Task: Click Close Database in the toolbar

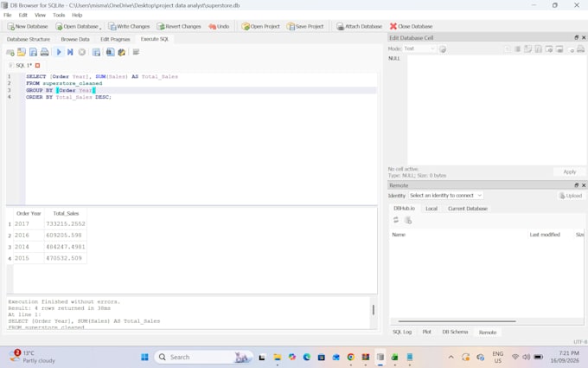Action: pyautogui.click(x=411, y=26)
